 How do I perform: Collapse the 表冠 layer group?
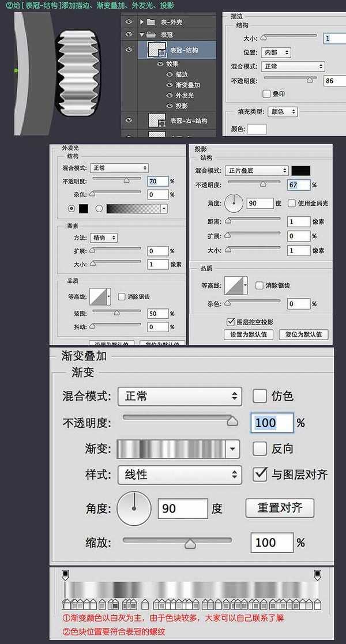(x=142, y=34)
